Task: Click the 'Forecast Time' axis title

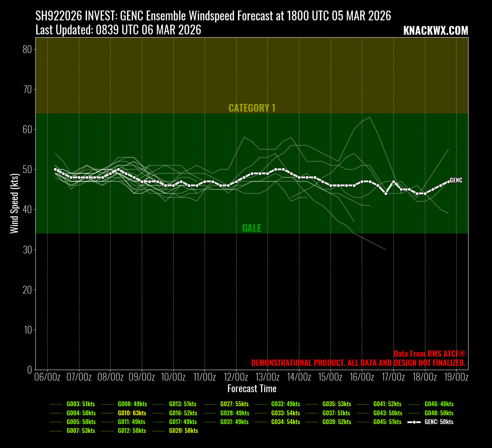Action: coord(252,389)
